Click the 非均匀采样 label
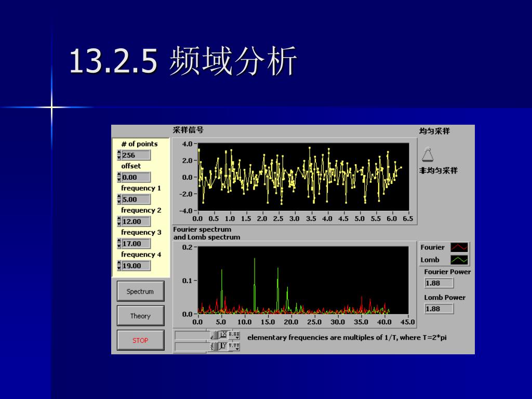Viewport: 532px width, 399px height. (x=438, y=170)
